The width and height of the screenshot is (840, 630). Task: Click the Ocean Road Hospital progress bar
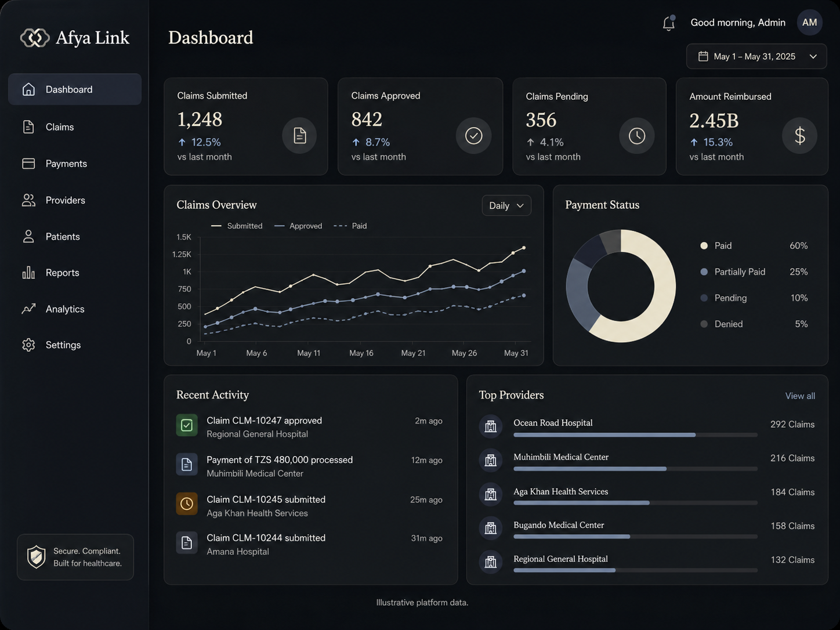coord(635,435)
